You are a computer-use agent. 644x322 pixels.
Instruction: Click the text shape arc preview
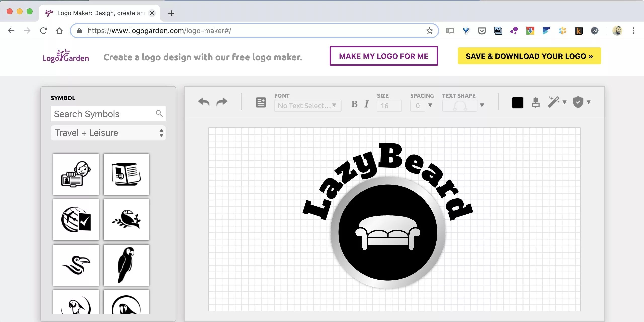[x=460, y=106]
